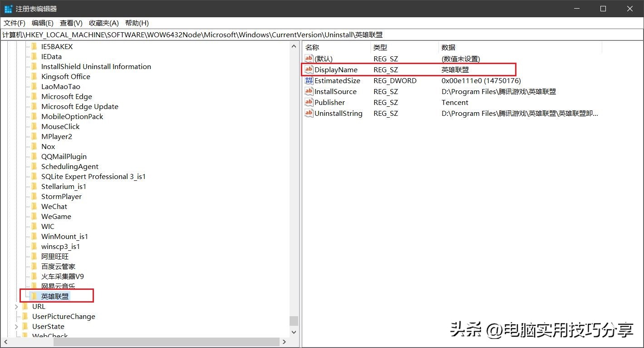Select the 网易云音乐 registry key
This screenshot has width=644, height=348.
tap(58, 286)
